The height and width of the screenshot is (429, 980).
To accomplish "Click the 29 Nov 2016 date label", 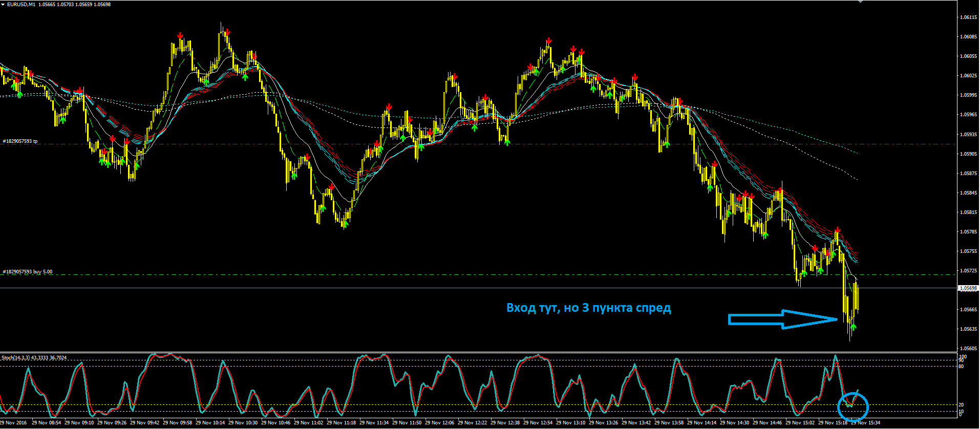I will coord(13,423).
